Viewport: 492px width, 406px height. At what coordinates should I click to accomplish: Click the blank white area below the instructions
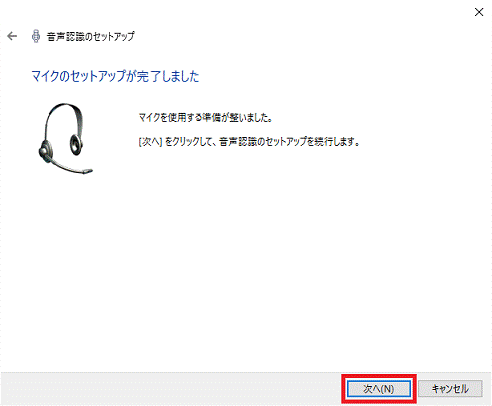pos(247,260)
